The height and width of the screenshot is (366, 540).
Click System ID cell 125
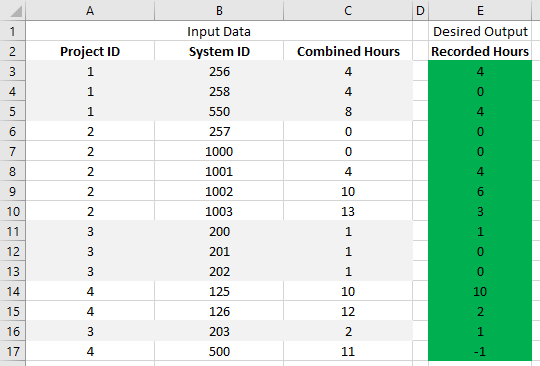219,291
